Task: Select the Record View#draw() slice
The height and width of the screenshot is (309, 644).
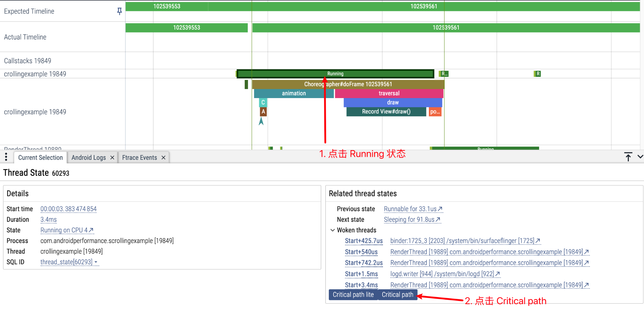Action: [386, 112]
